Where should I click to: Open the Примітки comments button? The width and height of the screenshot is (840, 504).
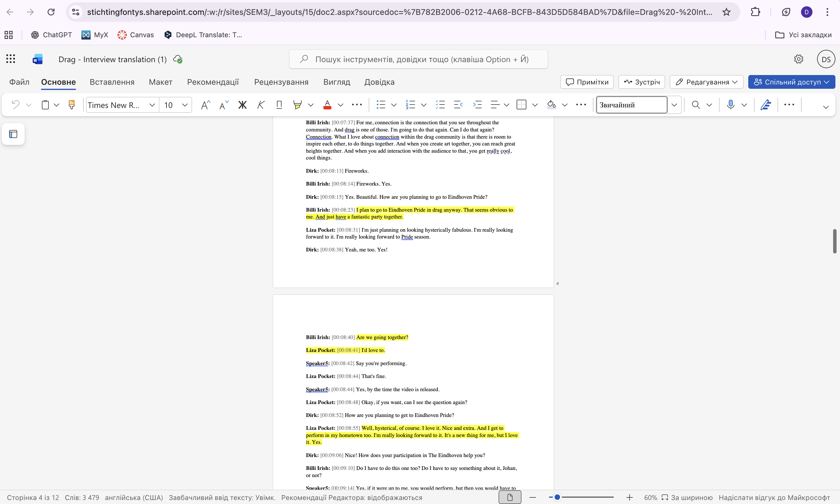pyautogui.click(x=587, y=82)
